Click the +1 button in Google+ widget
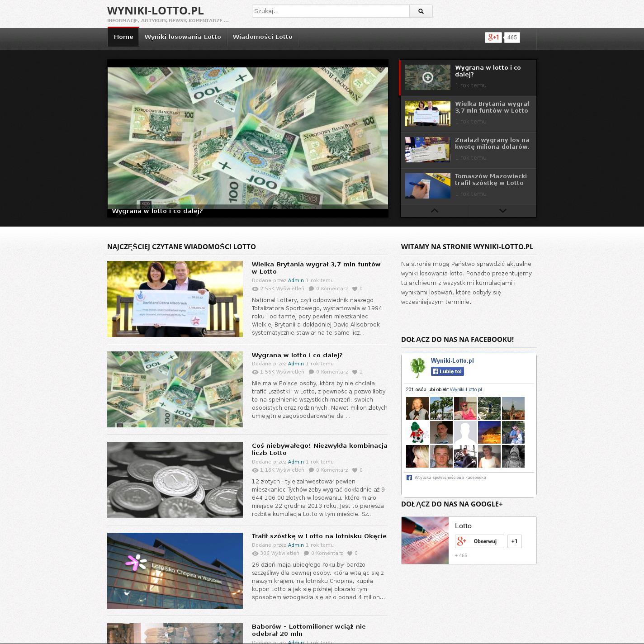Viewport: 644px width, 644px height. tap(514, 541)
